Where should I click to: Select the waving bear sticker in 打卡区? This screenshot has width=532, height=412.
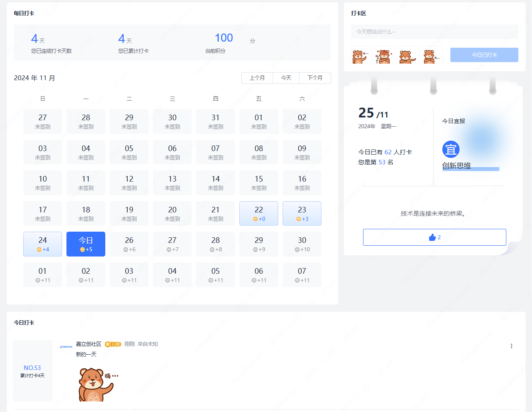tap(361, 55)
